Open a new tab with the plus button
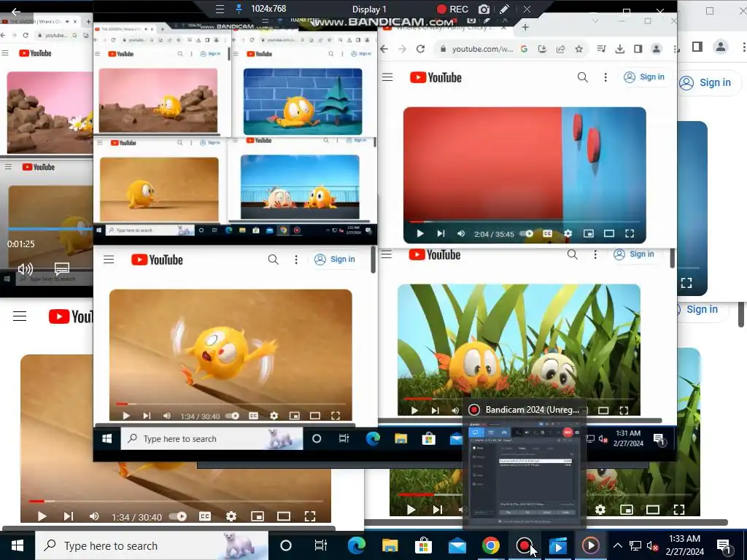 (x=525, y=27)
